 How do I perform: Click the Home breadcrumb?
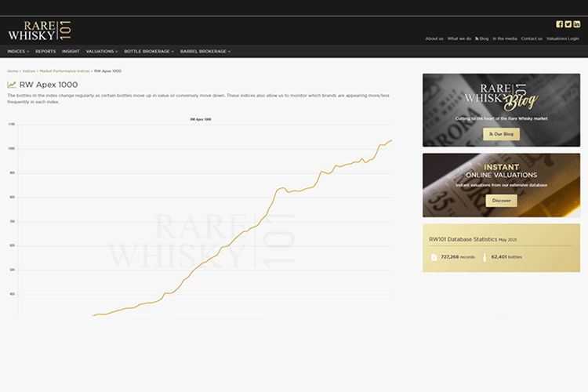point(13,71)
